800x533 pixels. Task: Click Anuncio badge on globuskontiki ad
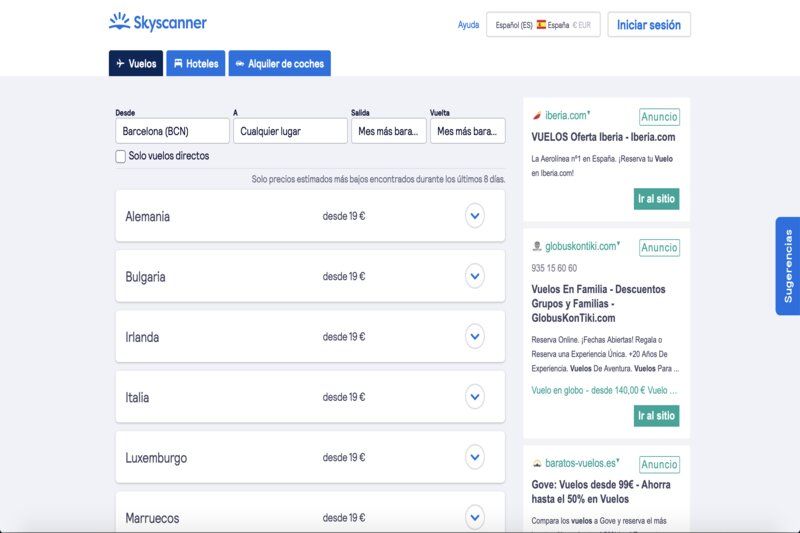[659, 247]
